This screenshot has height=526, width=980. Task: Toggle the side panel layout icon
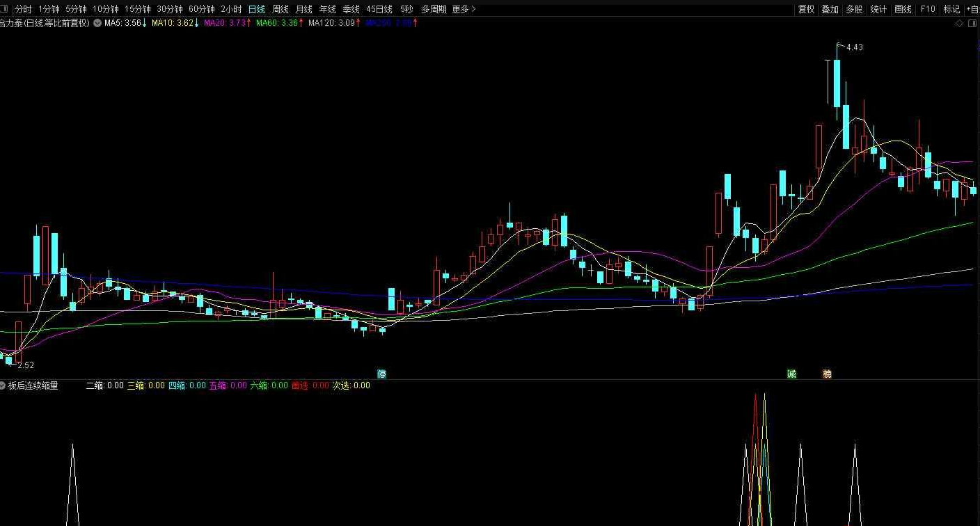pos(972,23)
